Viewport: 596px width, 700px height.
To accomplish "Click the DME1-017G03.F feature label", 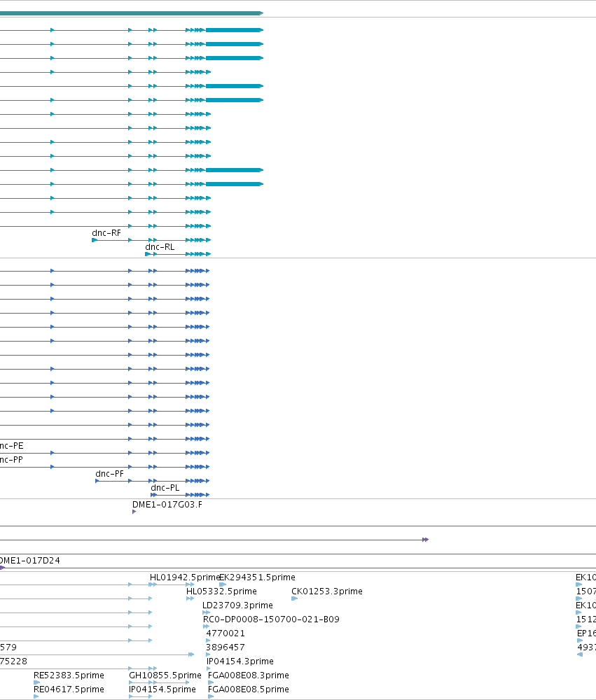I will pyautogui.click(x=167, y=505).
